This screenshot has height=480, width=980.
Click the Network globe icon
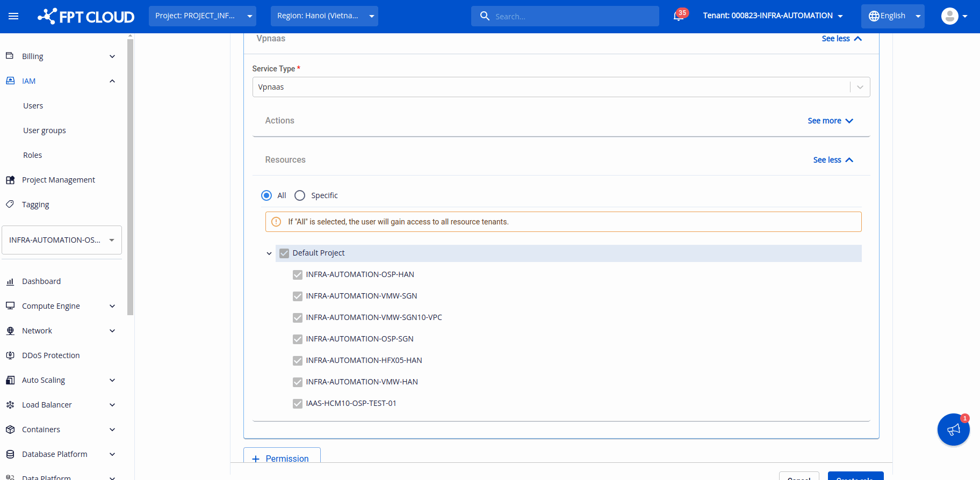pyautogui.click(x=10, y=331)
